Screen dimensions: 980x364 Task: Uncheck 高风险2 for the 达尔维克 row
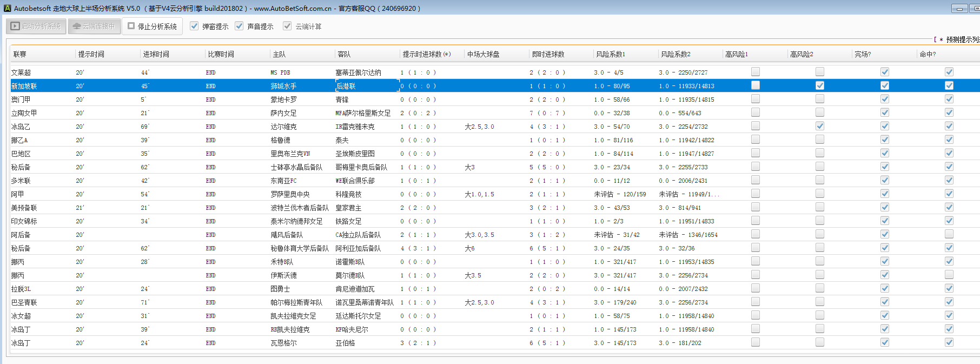coord(820,126)
